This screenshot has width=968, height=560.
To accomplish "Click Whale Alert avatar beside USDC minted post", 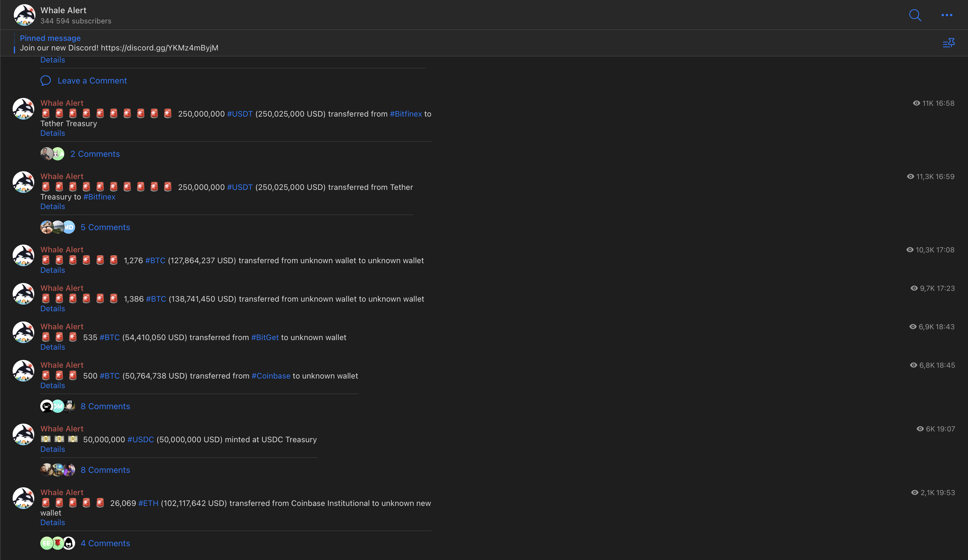I will coord(23,434).
